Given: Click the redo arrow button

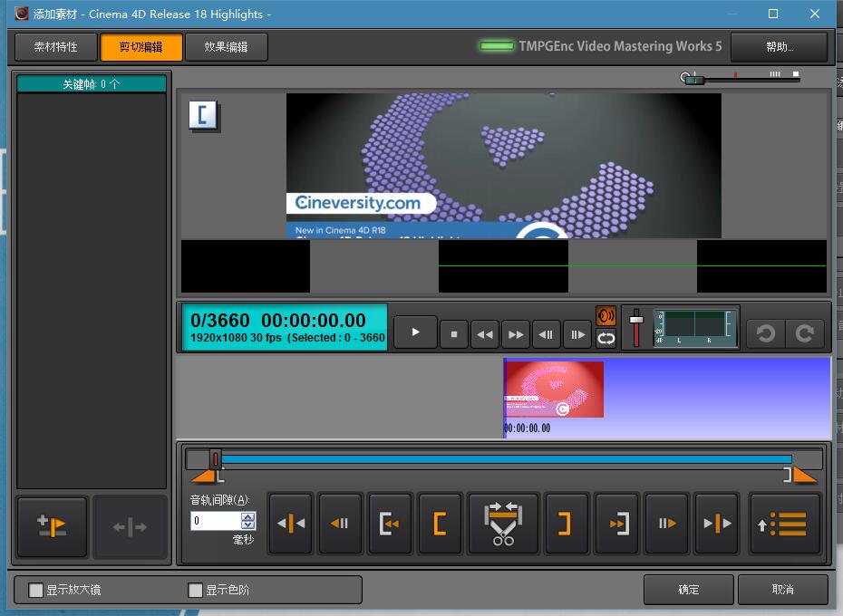Looking at the screenshot, I should click(805, 333).
